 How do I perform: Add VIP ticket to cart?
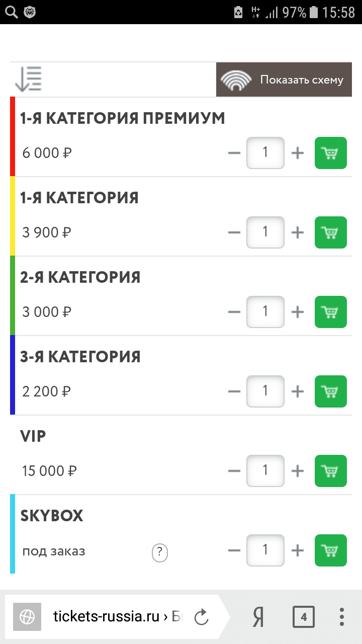click(x=330, y=471)
